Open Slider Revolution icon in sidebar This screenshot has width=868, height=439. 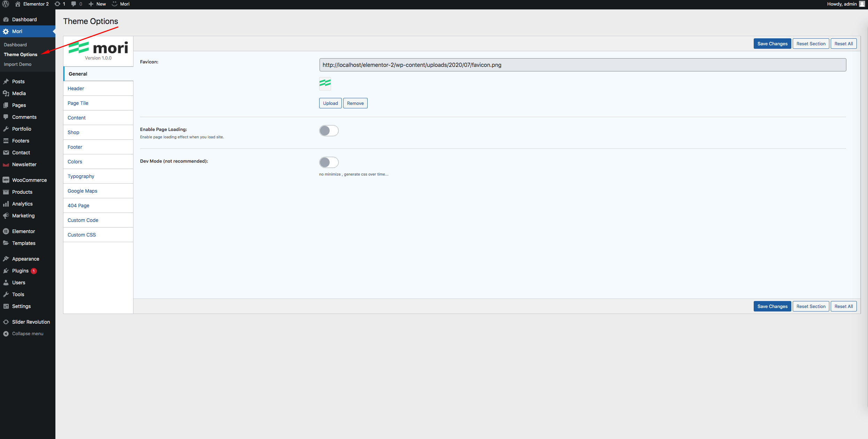tap(6, 322)
